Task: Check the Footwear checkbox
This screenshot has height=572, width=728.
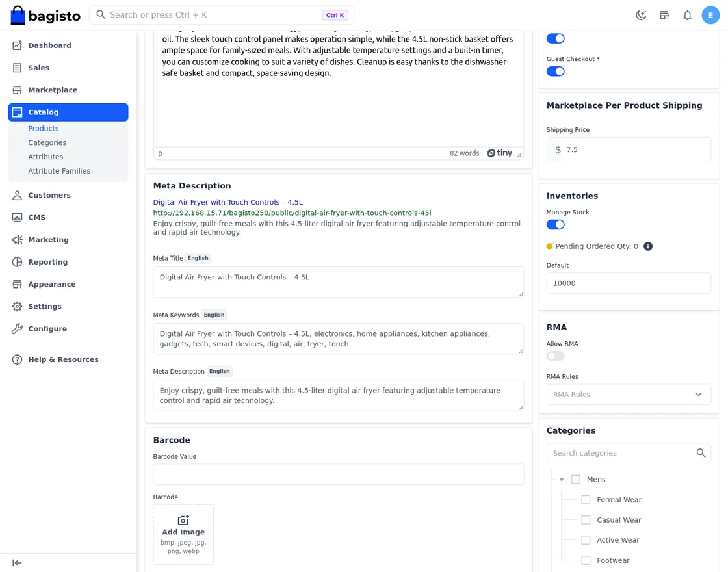Action: [x=586, y=560]
